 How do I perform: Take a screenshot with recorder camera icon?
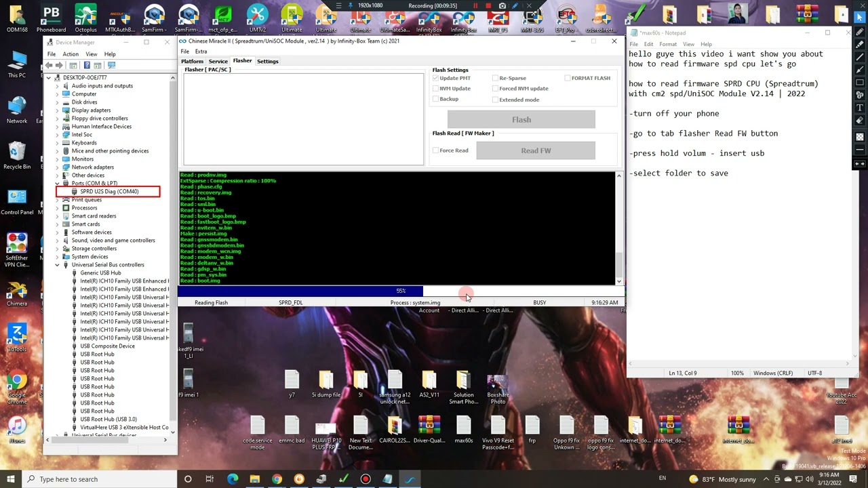pyautogui.click(x=502, y=6)
